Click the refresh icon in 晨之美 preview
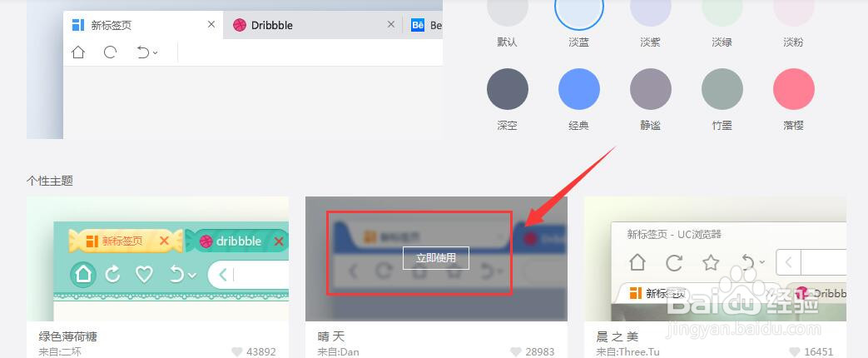Image resolution: width=868 pixels, height=358 pixels. (x=674, y=262)
